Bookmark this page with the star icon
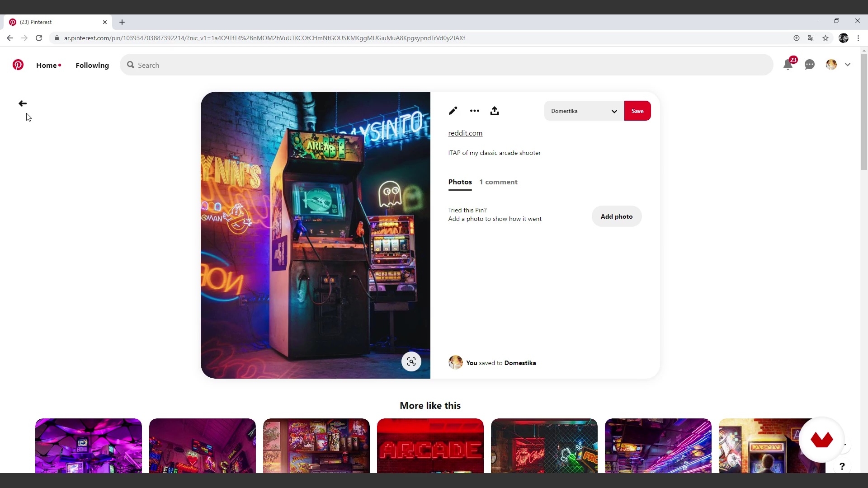The width and height of the screenshot is (868, 488). pos(826,38)
